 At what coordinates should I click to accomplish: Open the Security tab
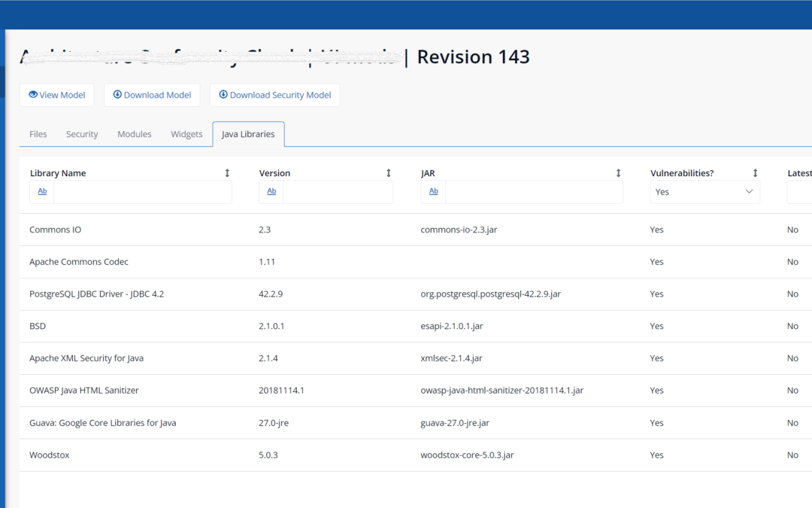82,134
